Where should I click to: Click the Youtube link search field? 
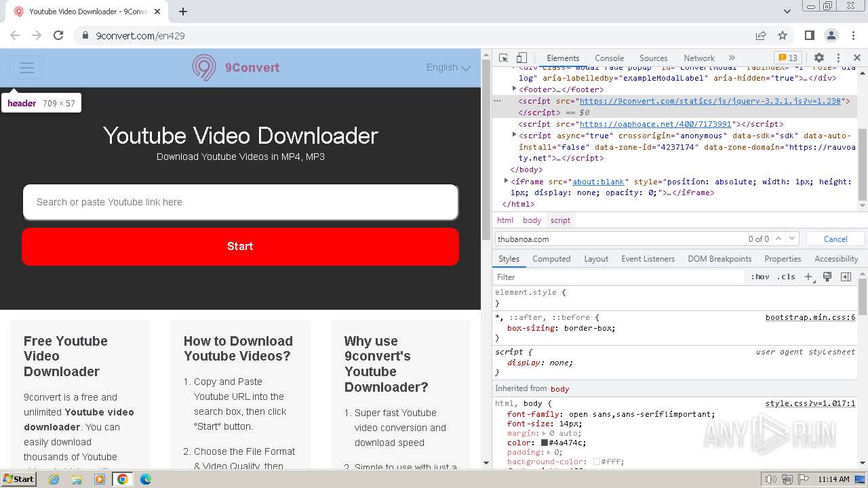click(x=241, y=202)
